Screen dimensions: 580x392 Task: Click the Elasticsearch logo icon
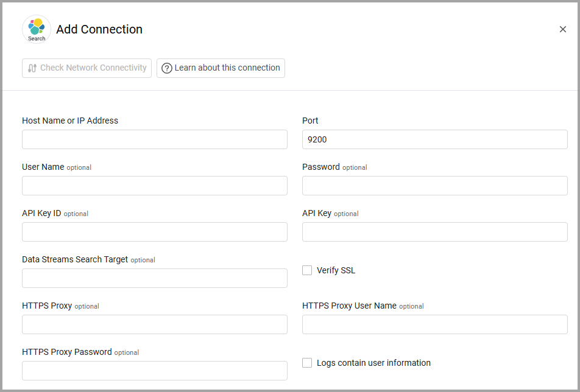point(37,29)
